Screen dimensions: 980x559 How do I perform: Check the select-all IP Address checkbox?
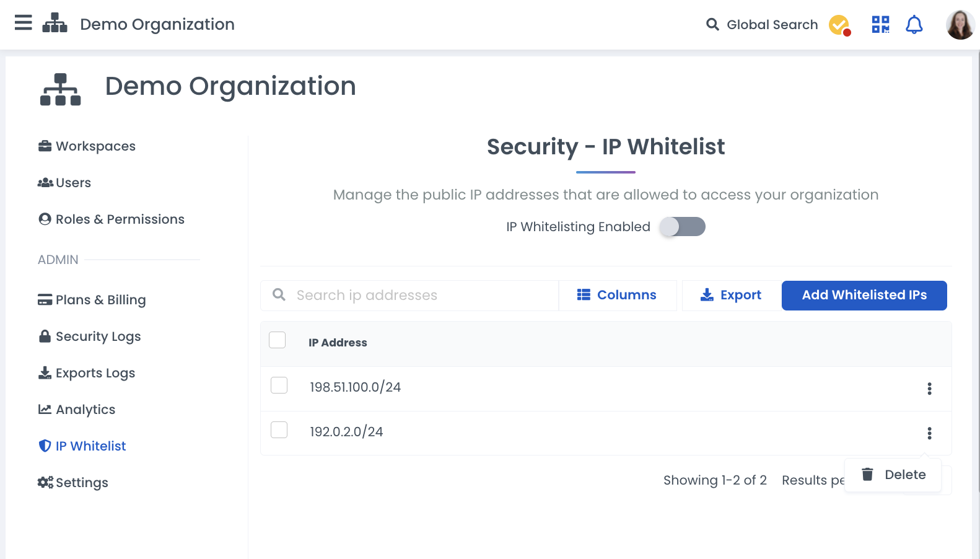click(278, 340)
